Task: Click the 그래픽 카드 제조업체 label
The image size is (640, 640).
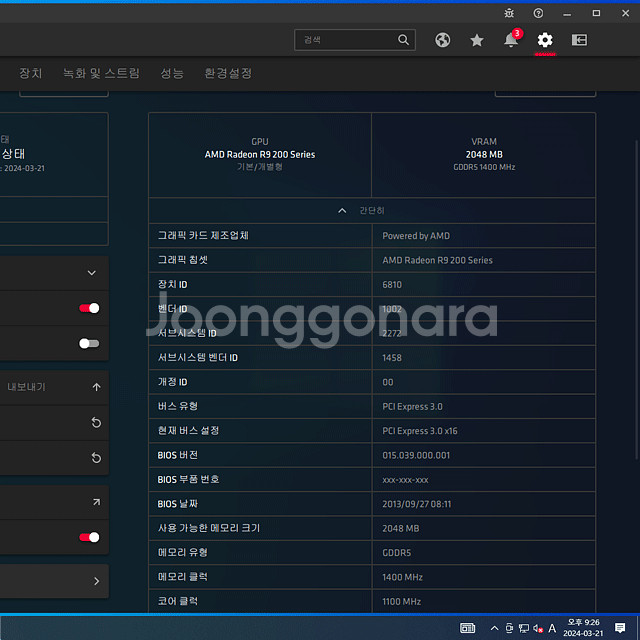Action: click(203, 236)
